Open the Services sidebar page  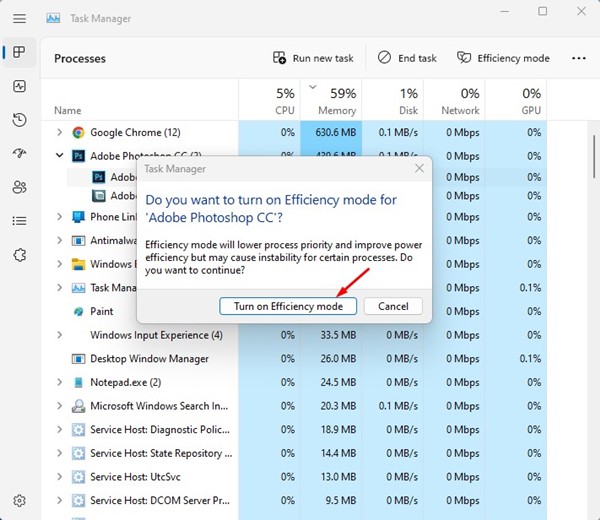click(x=19, y=254)
